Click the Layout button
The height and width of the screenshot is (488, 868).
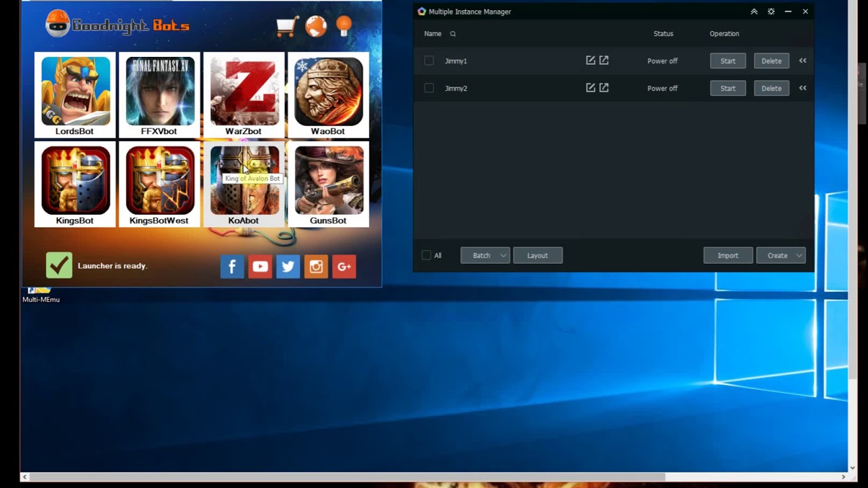click(x=538, y=256)
